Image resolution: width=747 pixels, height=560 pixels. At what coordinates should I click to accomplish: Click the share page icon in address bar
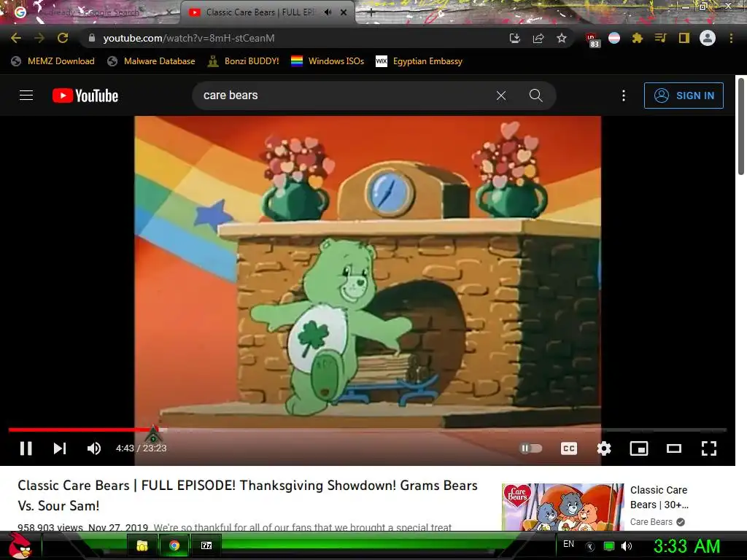[538, 38]
